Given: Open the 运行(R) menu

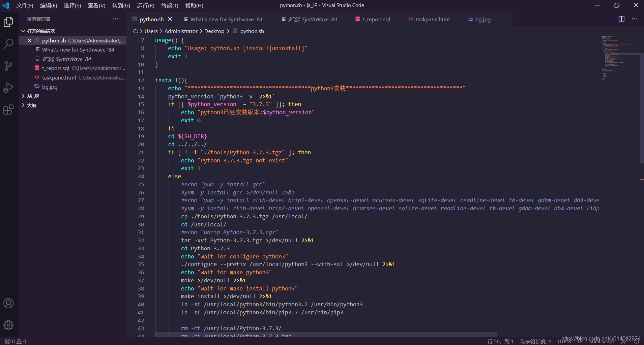Looking at the screenshot, I should pos(146,5).
